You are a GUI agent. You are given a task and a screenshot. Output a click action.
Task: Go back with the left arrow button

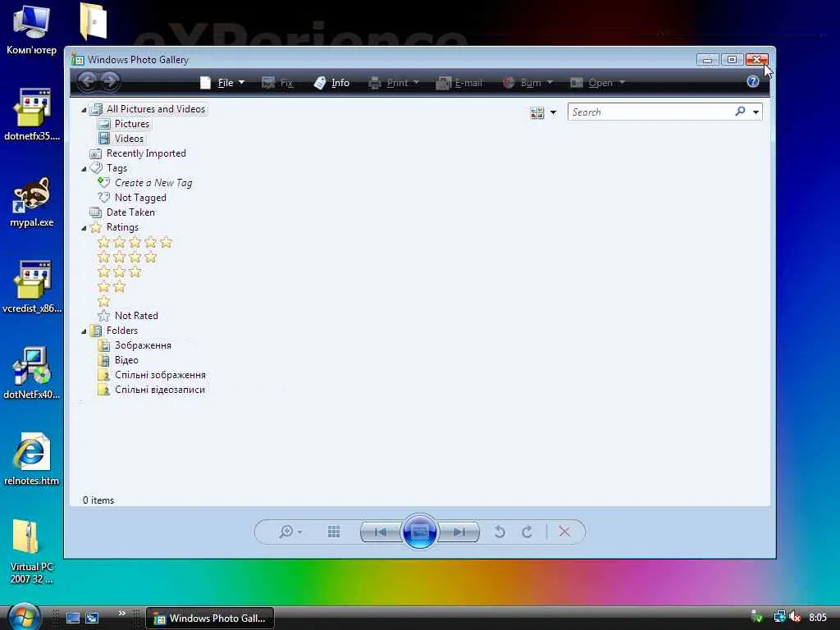click(x=87, y=81)
